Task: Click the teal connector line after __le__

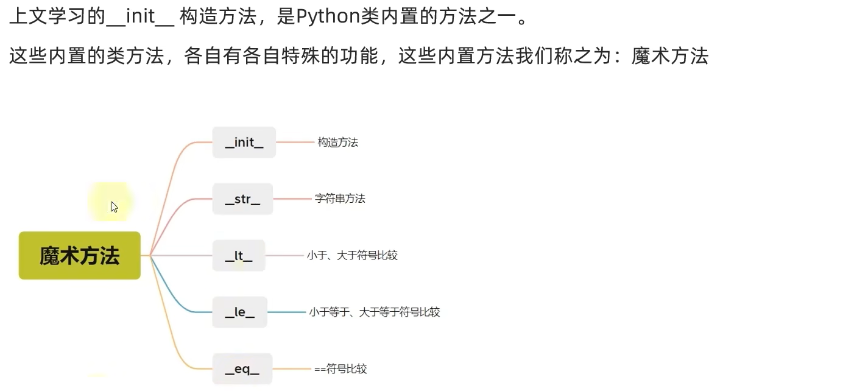Action: click(x=286, y=312)
